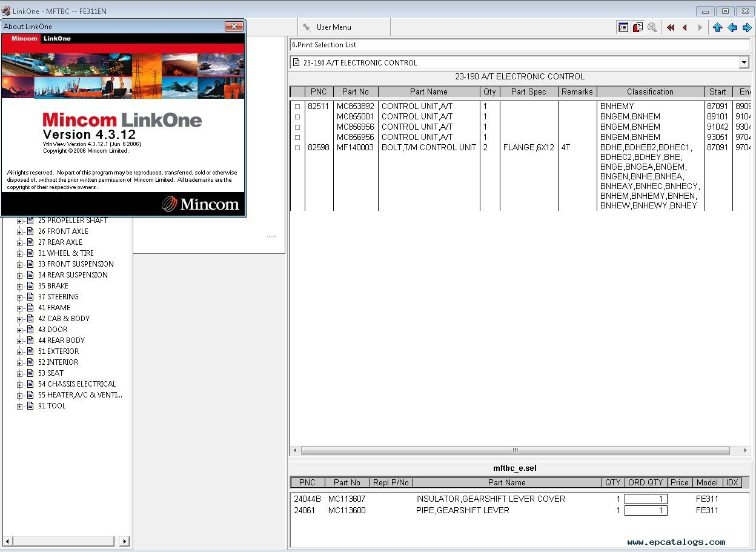Select the 53 SEAT tree item
The image size is (756, 552).
(51, 373)
